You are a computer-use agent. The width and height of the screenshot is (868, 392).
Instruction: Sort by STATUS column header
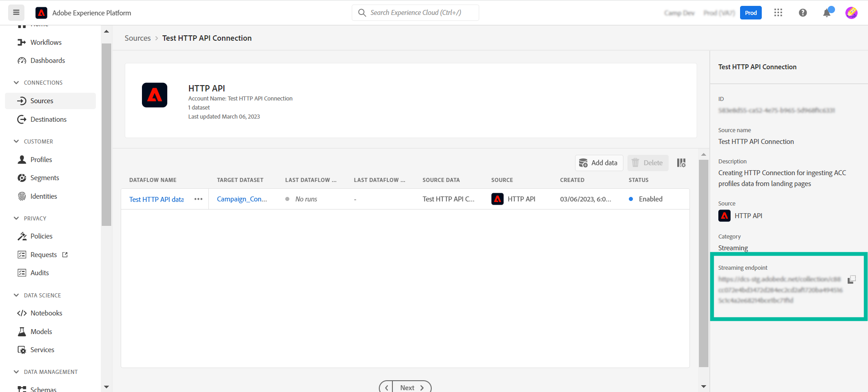[638, 180]
